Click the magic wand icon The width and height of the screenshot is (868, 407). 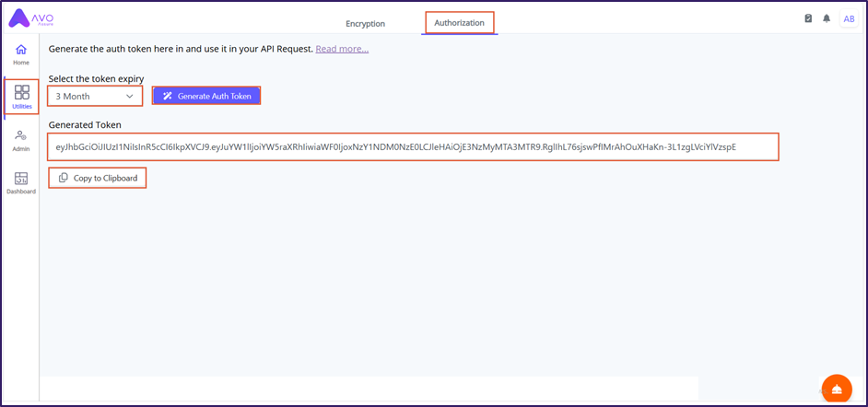(x=168, y=96)
